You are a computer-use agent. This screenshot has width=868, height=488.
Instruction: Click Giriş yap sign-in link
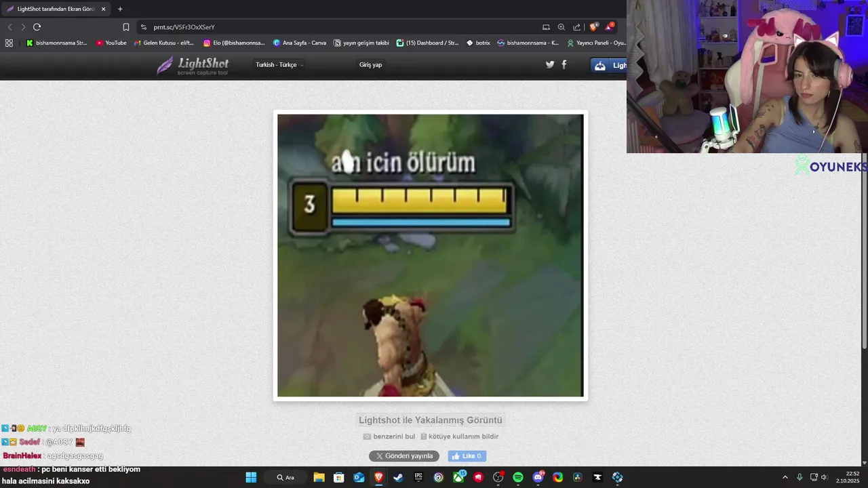[371, 65]
